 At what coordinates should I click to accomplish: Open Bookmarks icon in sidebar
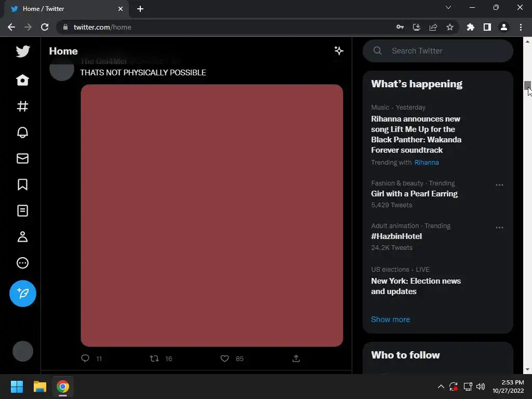pyautogui.click(x=23, y=184)
